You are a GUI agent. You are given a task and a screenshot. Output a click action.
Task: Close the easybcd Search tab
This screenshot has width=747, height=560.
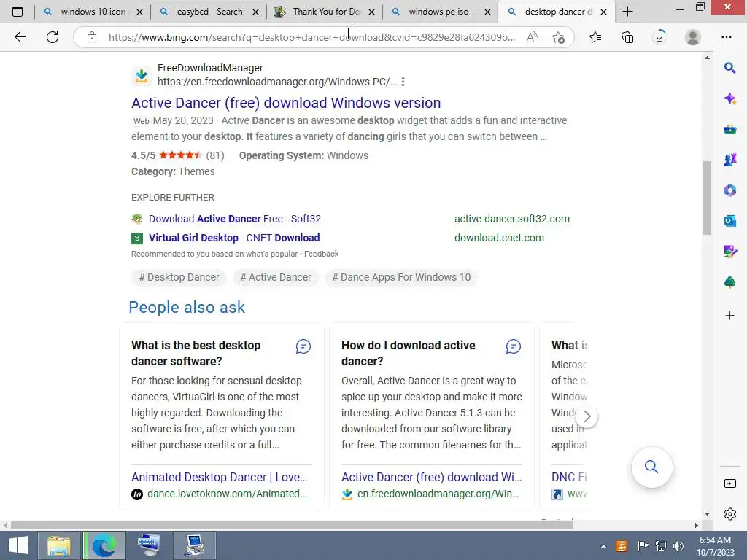[256, 12]
